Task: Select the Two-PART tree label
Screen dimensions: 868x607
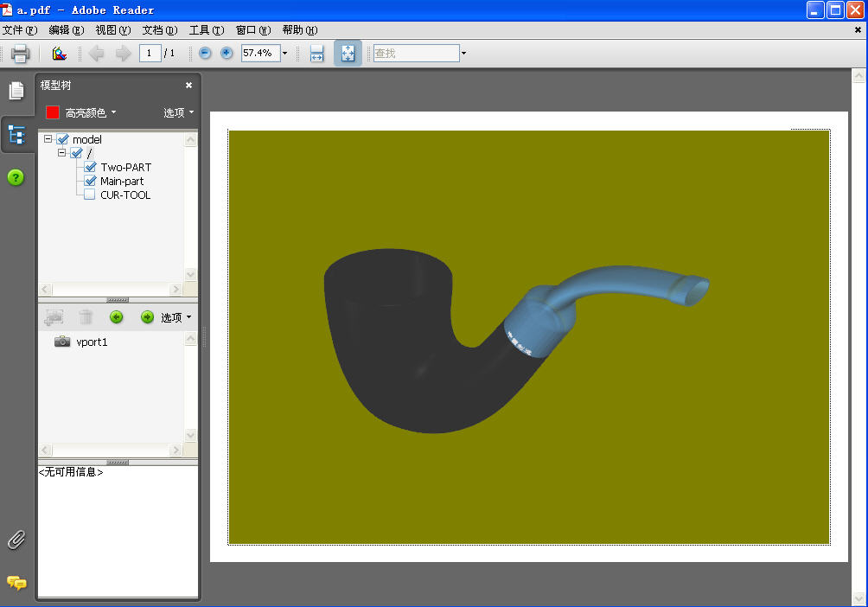Action: point(125,167)
